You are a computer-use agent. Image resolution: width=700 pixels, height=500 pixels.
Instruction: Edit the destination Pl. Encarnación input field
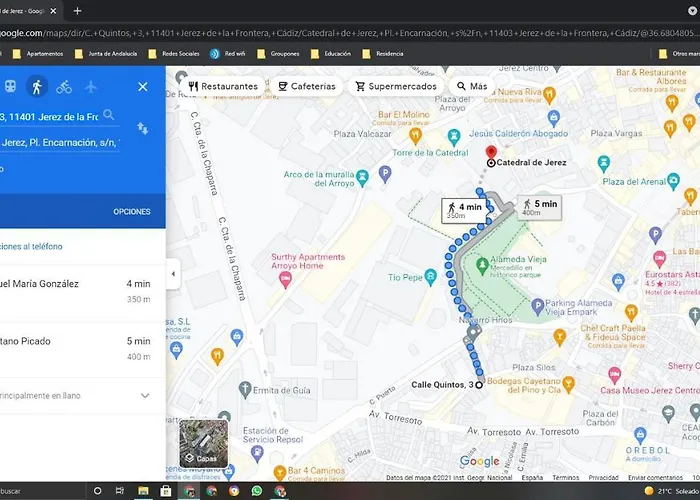60,142
